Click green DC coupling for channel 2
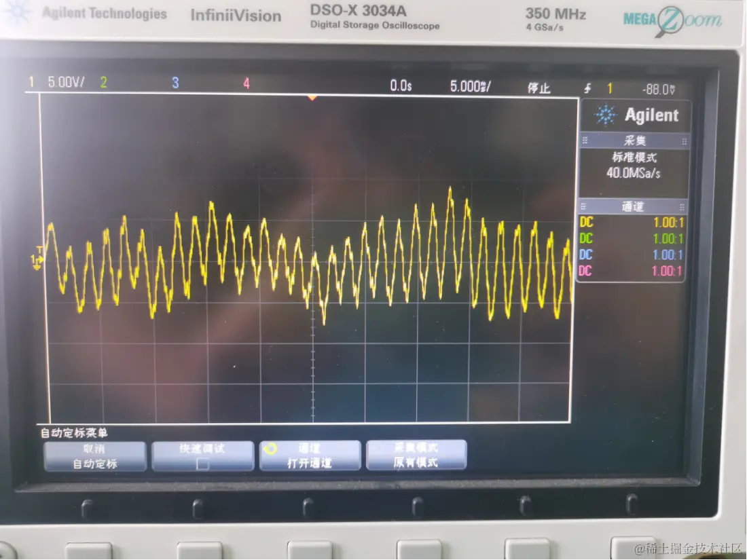The image size is (747, 560). click(x=586, y=238)
